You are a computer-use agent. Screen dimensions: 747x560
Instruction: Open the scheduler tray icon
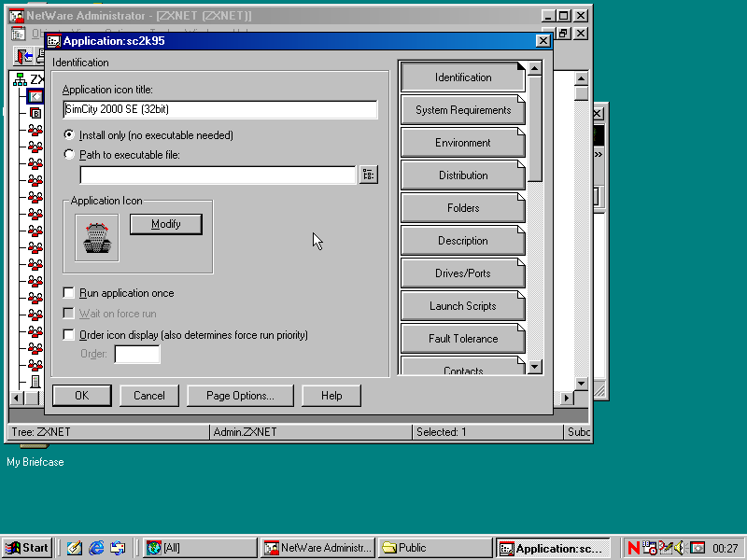point(649,548)
